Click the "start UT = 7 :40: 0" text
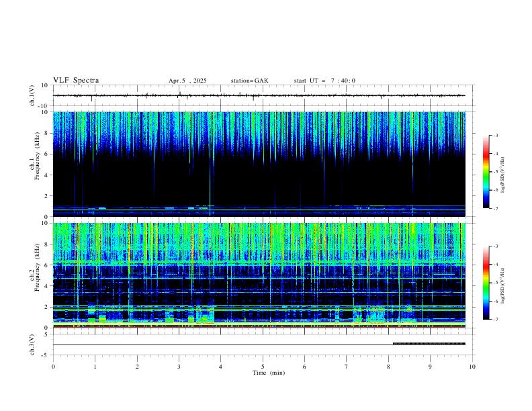The height and width of the screenshot is (411, 532). click(x=324, y=81)
